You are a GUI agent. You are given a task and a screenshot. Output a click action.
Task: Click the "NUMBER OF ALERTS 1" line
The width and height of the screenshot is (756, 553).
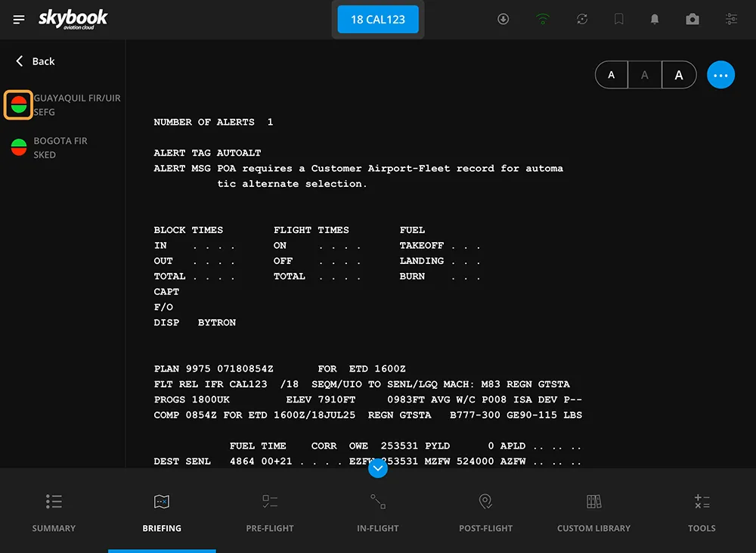tap(214, 122)
